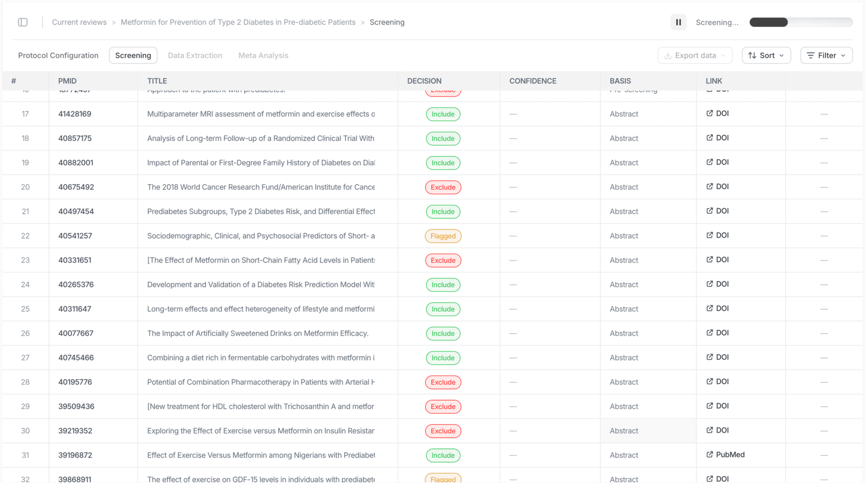Click the Screening progress bar
The image size is (868, 483).
click(801, 22)
